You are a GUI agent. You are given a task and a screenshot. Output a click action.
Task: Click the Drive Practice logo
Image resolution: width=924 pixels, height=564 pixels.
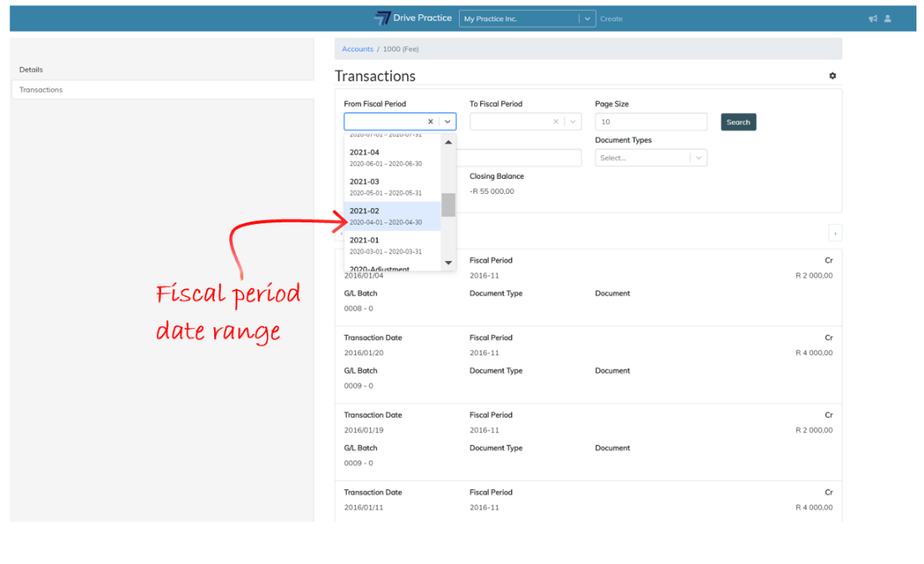click(413, 18)
